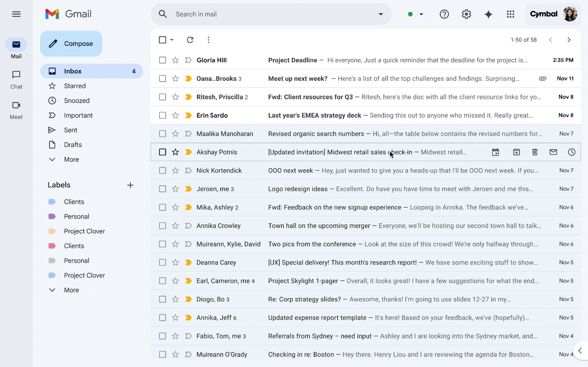
Task: Open the Gemini sparkle feature
Action: pos(488,14)
